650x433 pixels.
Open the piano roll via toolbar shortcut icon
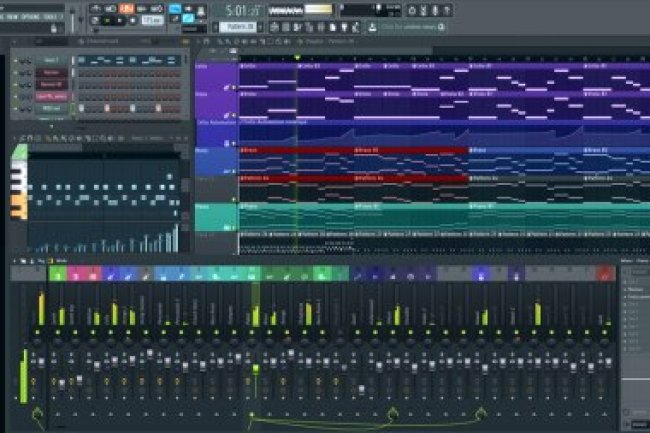(298, 27)
